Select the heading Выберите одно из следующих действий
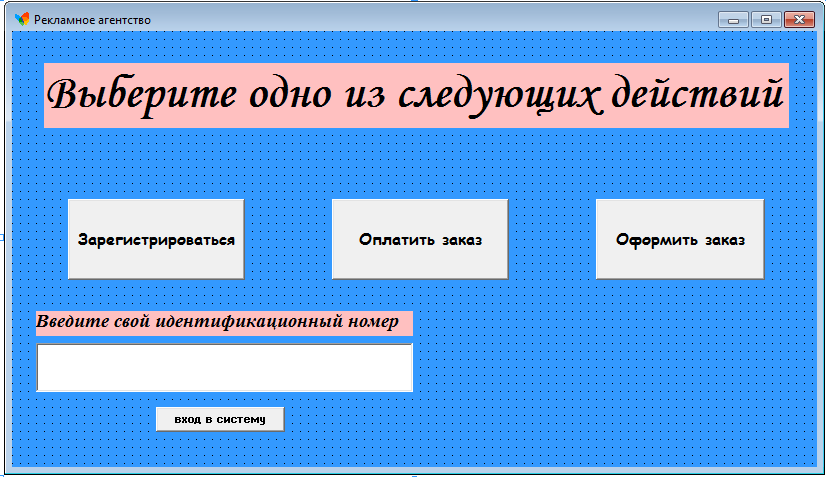Screen dimensions: 826x477 pos(416,95)
